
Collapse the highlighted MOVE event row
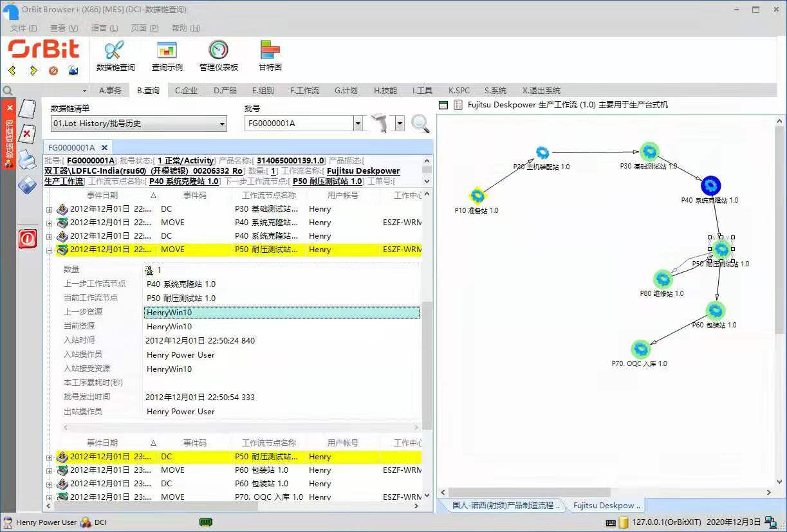click(x=50, y=250)
